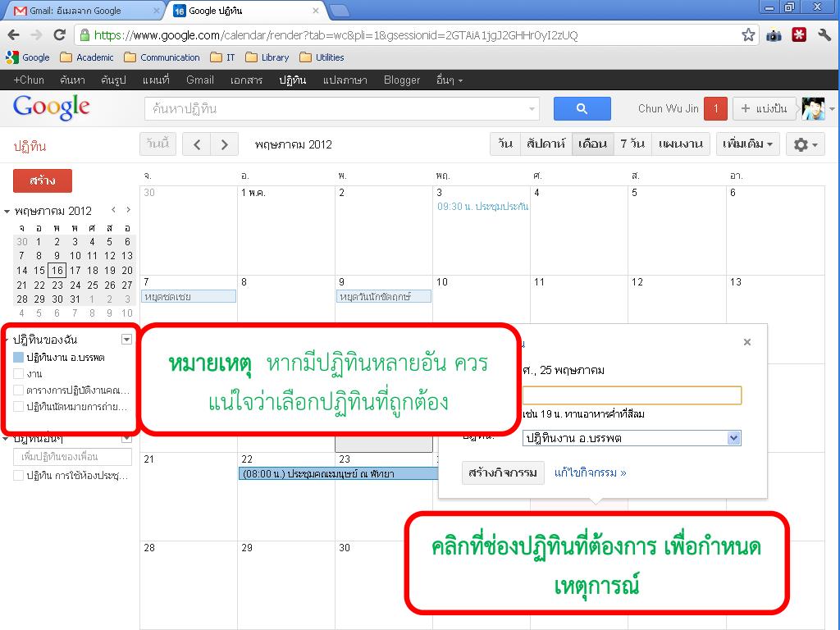This screenshot has width=840, height=630.
Task: Click the browser forward arrow
Action: (36, 35)
